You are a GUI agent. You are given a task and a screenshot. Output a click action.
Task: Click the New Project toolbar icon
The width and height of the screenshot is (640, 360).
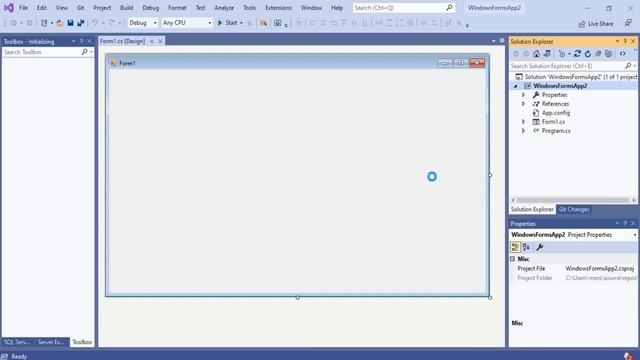tap(44, 23)
